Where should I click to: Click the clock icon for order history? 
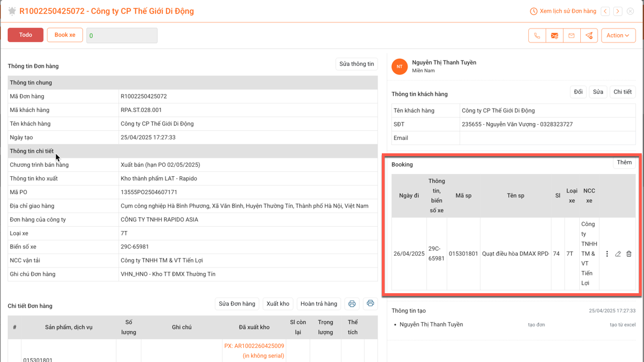(533, 11)
